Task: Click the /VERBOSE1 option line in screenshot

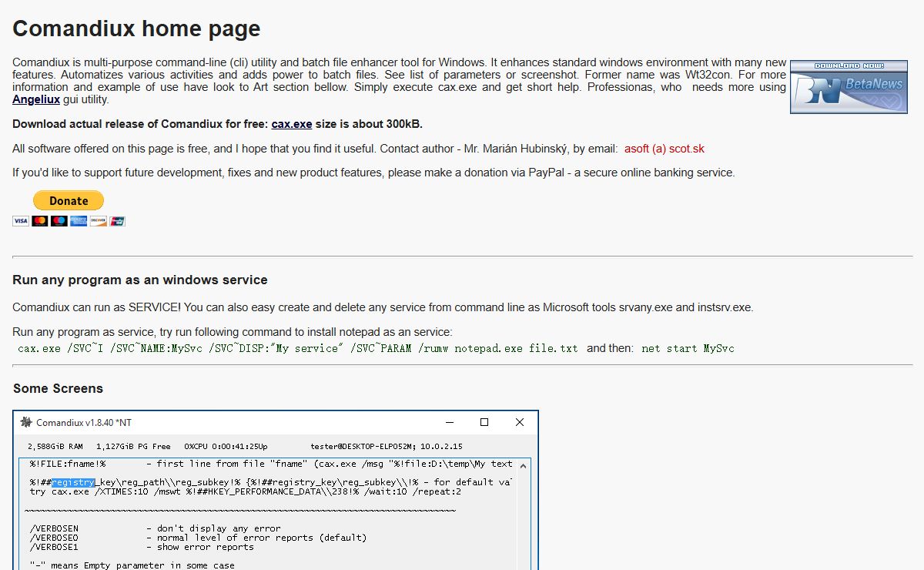Action: [142, 547]
